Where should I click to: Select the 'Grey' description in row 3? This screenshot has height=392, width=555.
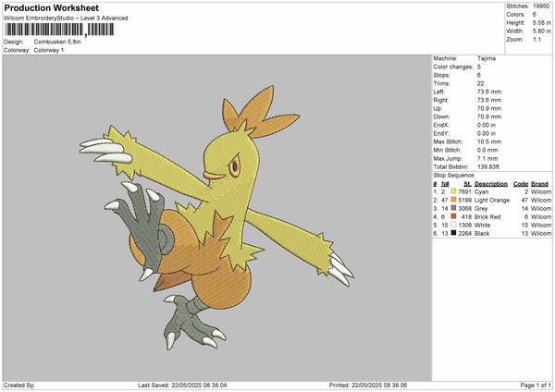click(481, 208)
